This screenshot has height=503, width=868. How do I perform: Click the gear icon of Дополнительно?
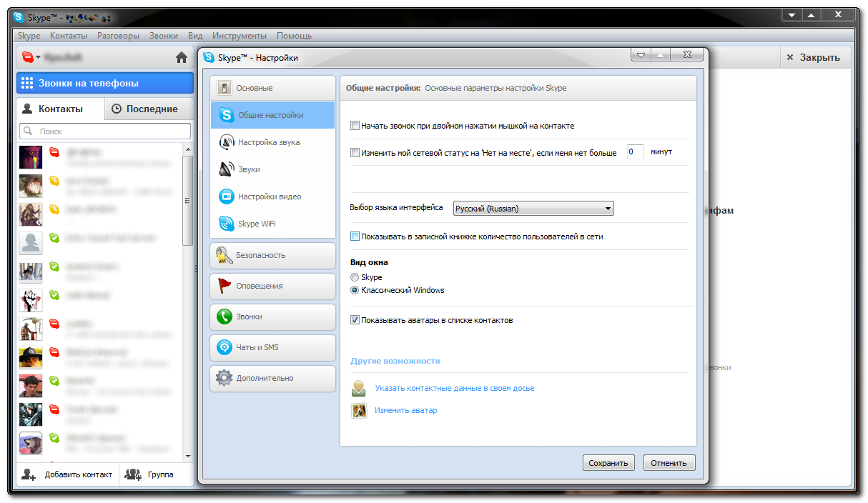pyautogui.click(x=225, y=378)
